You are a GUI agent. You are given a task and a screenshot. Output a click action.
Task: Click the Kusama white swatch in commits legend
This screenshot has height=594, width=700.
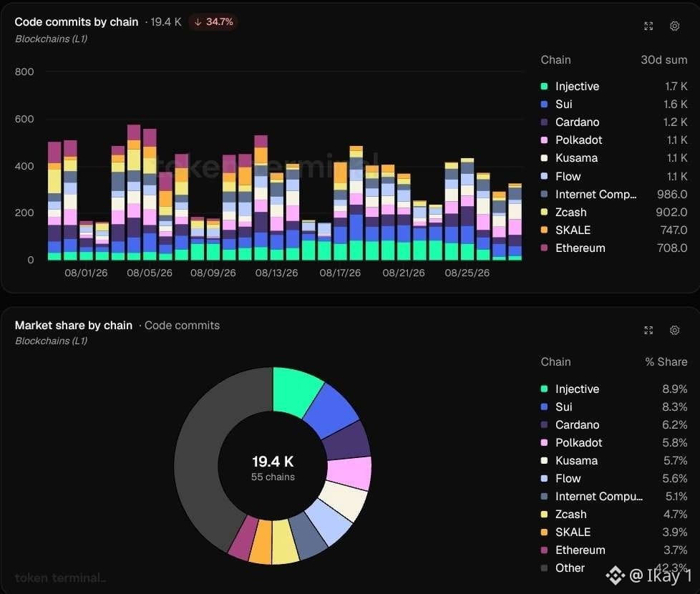[x=544, y=157]
